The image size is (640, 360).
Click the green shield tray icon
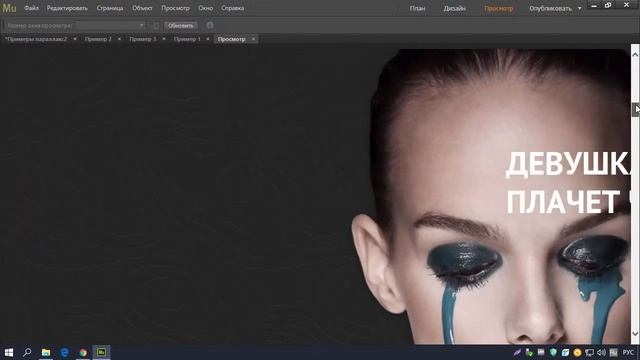(553, 352)
